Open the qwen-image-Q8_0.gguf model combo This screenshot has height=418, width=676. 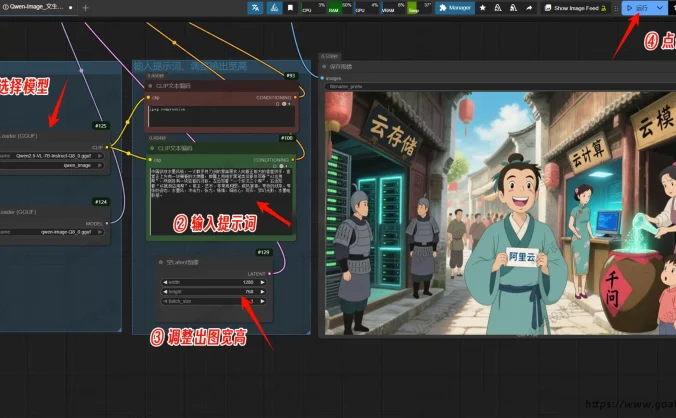(x=52, y=232)
